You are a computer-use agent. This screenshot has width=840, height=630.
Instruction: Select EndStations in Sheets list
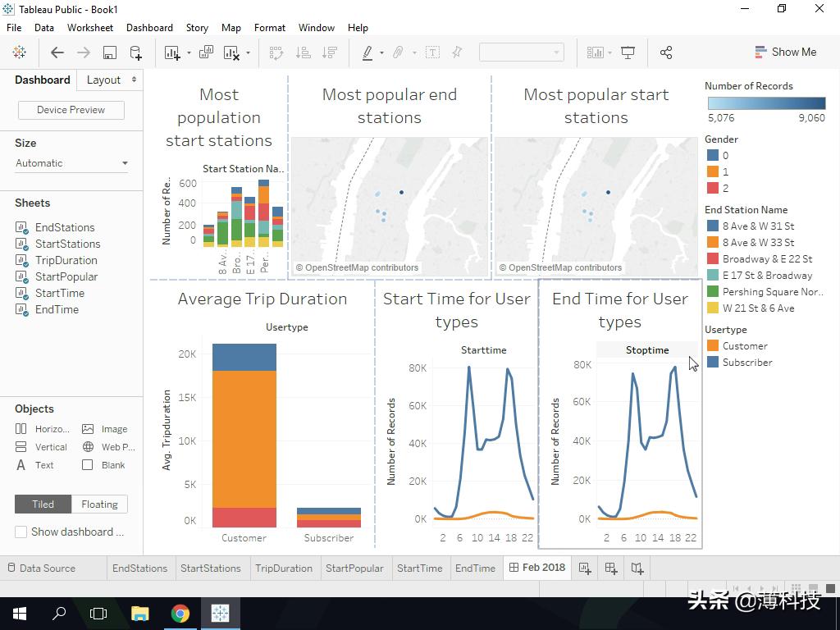(x=65, y=227)
